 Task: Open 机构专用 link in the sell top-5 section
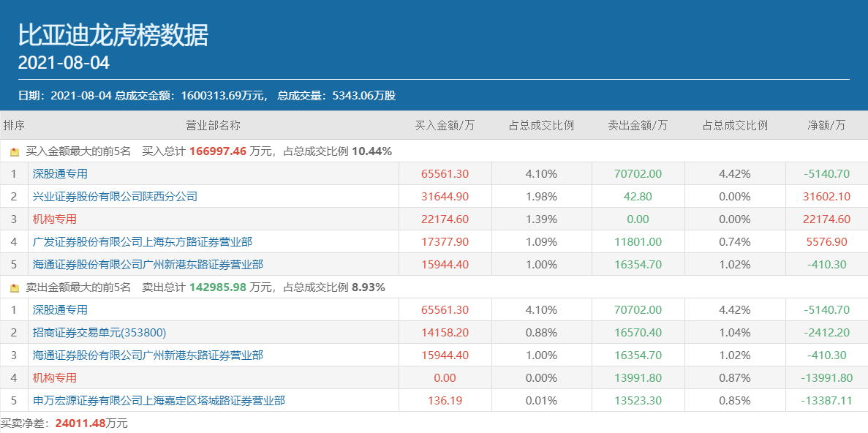click(x=54, y=378)
